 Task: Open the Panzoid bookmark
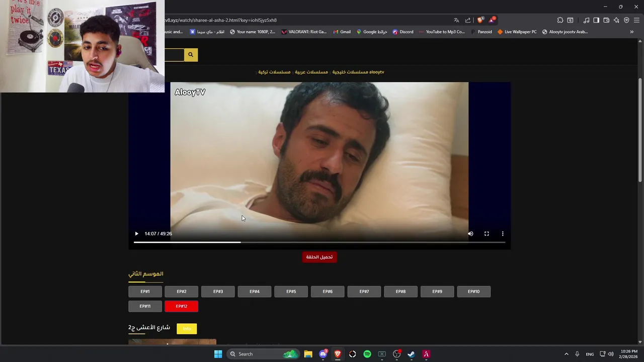pos(481,32)
